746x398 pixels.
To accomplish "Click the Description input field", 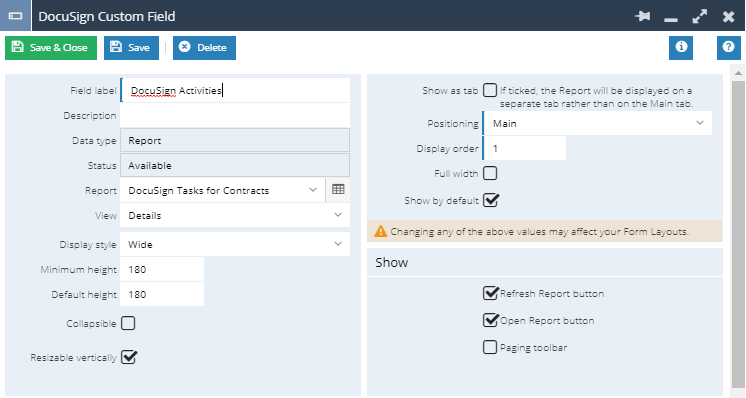I will click(235, 116).
